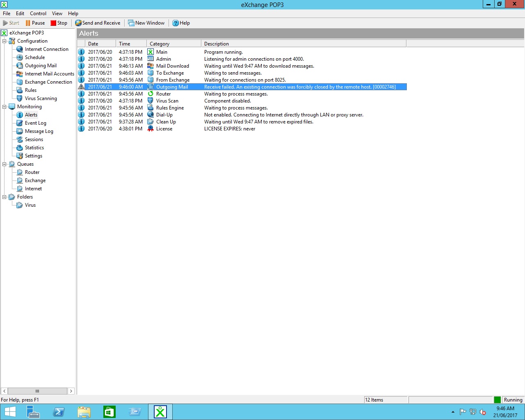525x420 pixels.
Task: Open the Event Log tree item
Action: [35, 123]
